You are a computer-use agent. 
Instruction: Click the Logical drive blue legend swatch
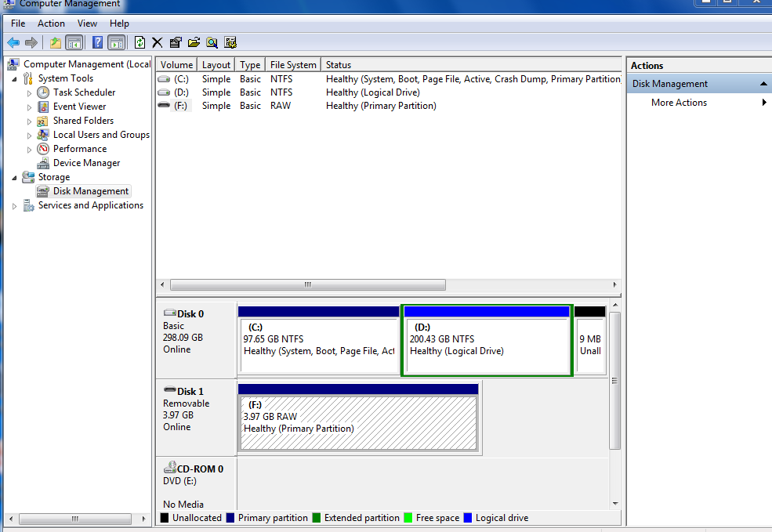pyautogui.click(x=468, y=518)
